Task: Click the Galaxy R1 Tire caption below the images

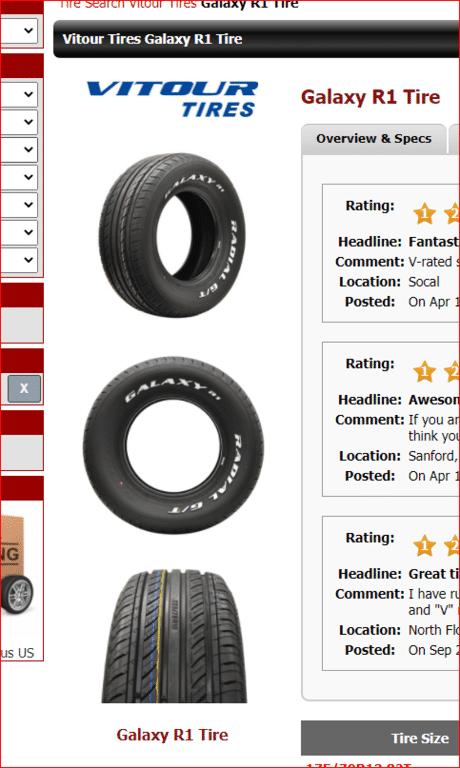Action: [x=172, y=735]
